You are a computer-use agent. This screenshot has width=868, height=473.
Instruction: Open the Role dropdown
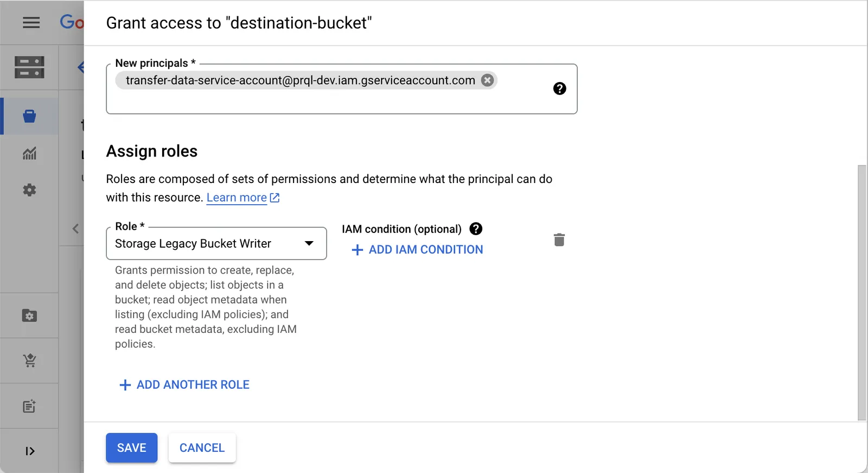pos(216,243)
